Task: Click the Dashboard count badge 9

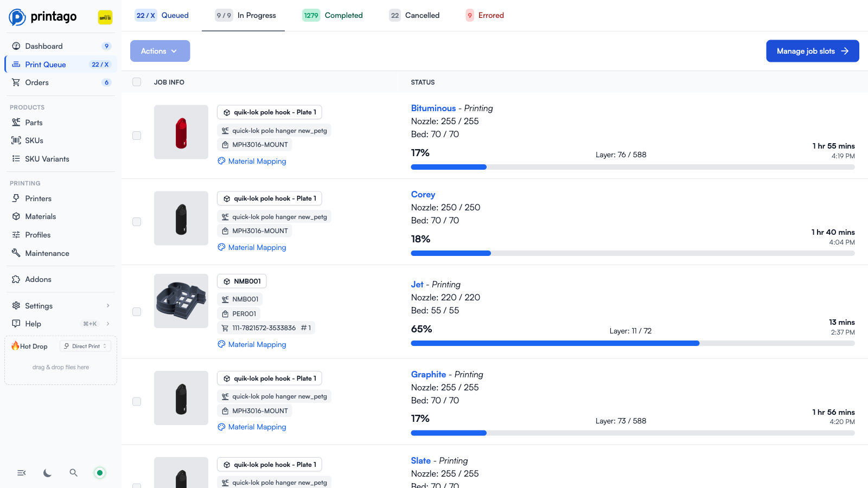Action: click(x=106, y=46)
